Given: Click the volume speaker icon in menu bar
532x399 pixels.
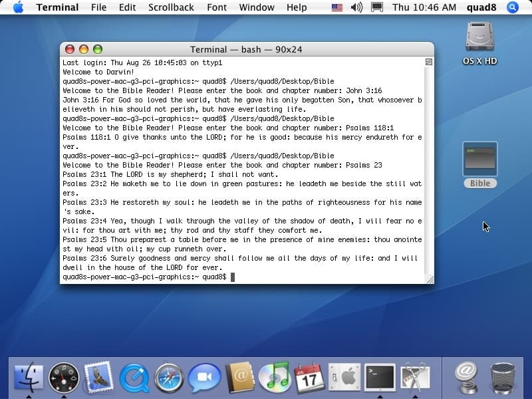Looking at the screenshot, I should tap(356, 7).
